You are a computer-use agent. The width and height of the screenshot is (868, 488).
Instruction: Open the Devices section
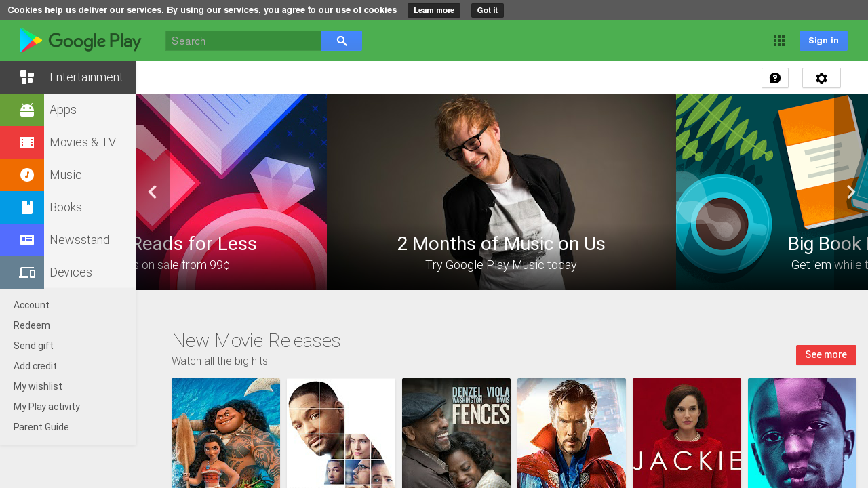point(68,272)
